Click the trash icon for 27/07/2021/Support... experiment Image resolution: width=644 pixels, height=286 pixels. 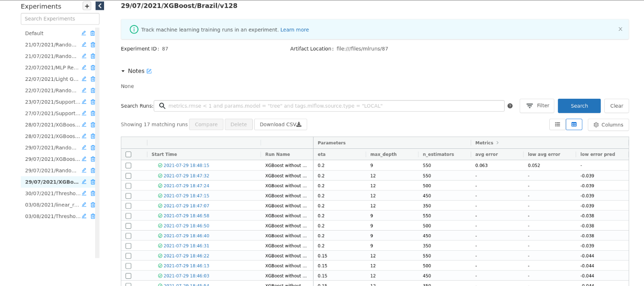click(93, 114)
